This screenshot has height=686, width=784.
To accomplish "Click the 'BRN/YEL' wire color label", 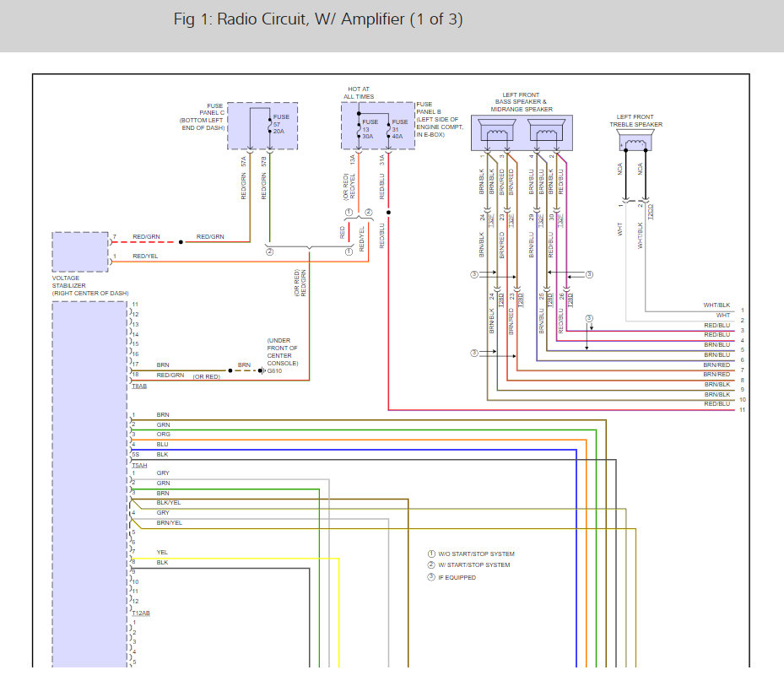I will [x=169, y=523].
